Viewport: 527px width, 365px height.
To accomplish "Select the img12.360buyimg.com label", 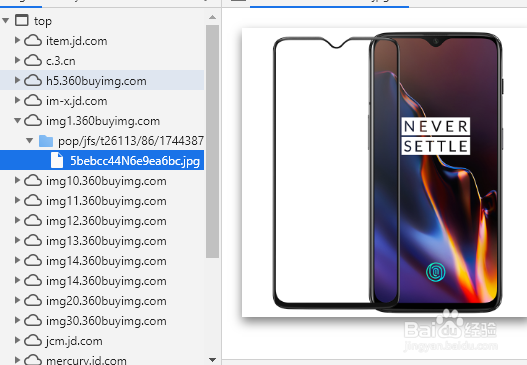I will 106,221.
